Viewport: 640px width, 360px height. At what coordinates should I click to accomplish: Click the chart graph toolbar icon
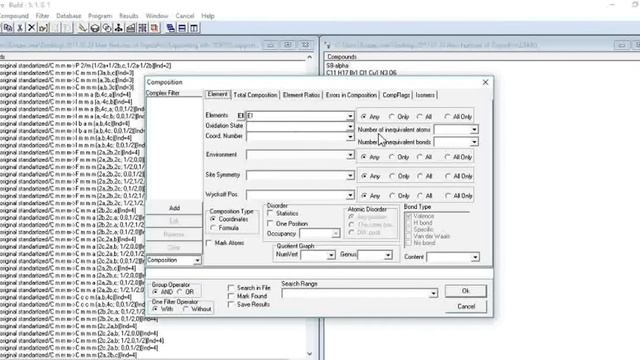coord(131,28)
